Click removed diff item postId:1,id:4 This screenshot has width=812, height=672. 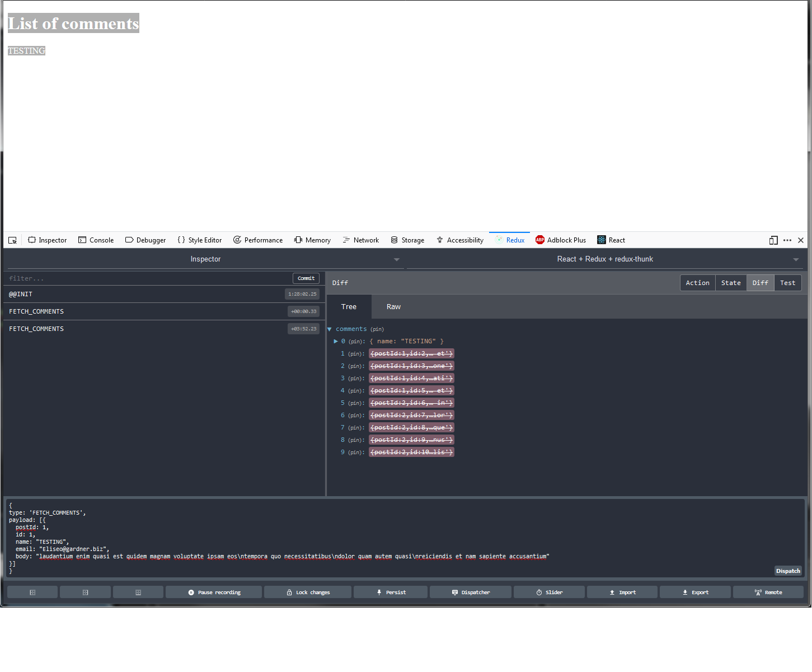tap(411, 378)
